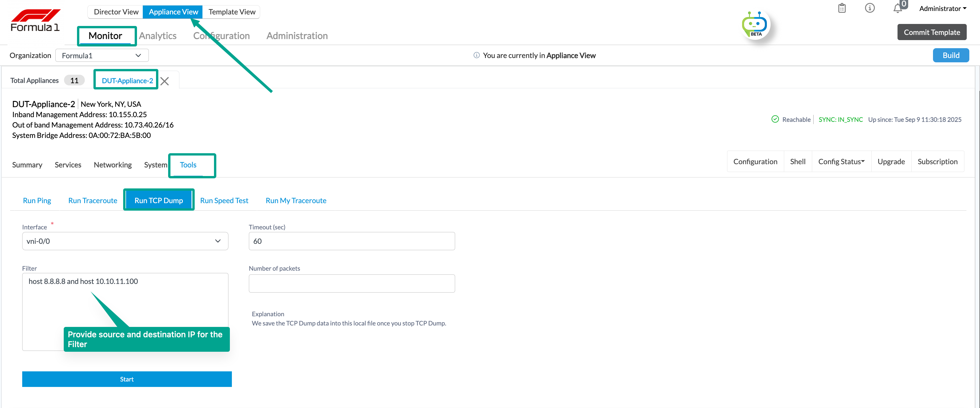Switch to Director View

pyautogui.click(x=116, y=12)
